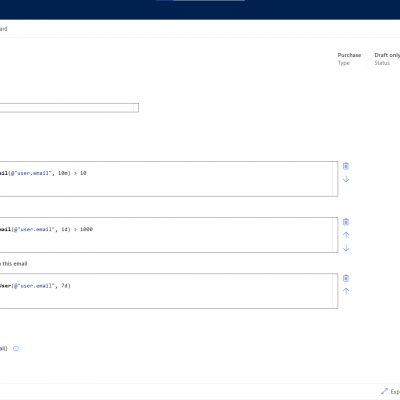Focus the empty text field above rules
The image size is (400, 400).
pos(69,108)
